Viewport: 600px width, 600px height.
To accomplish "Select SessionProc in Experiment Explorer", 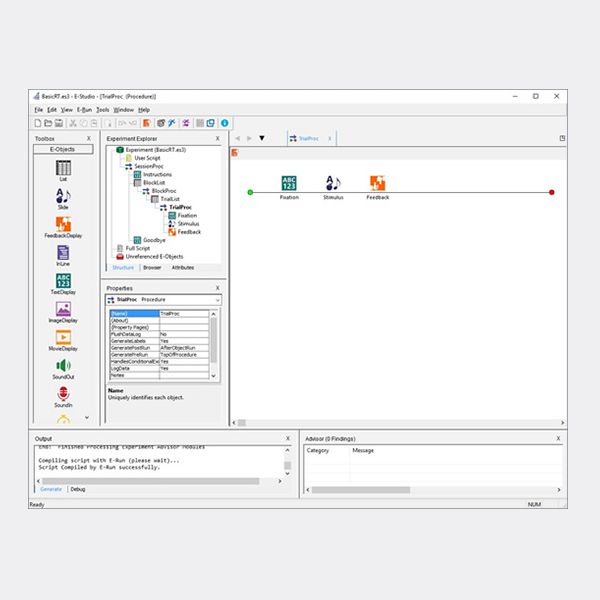I will point(152,166).
